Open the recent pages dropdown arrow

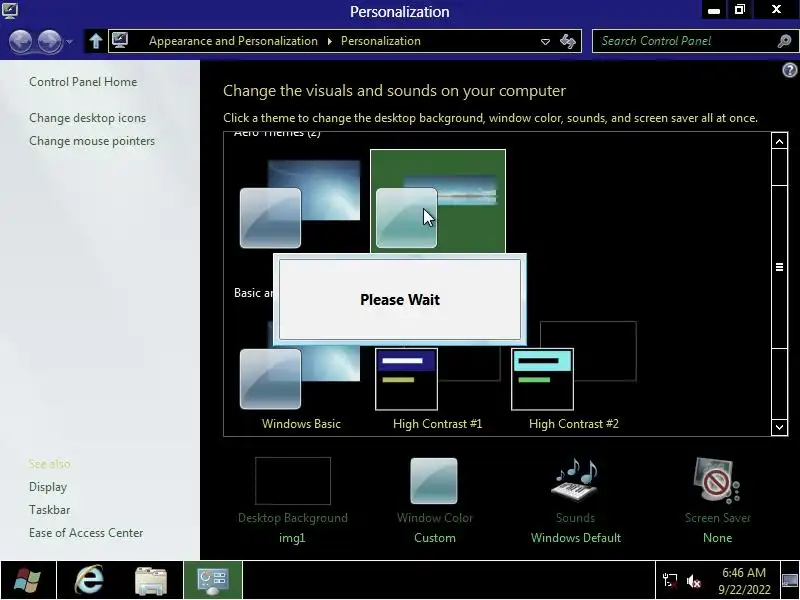(69, 42)
